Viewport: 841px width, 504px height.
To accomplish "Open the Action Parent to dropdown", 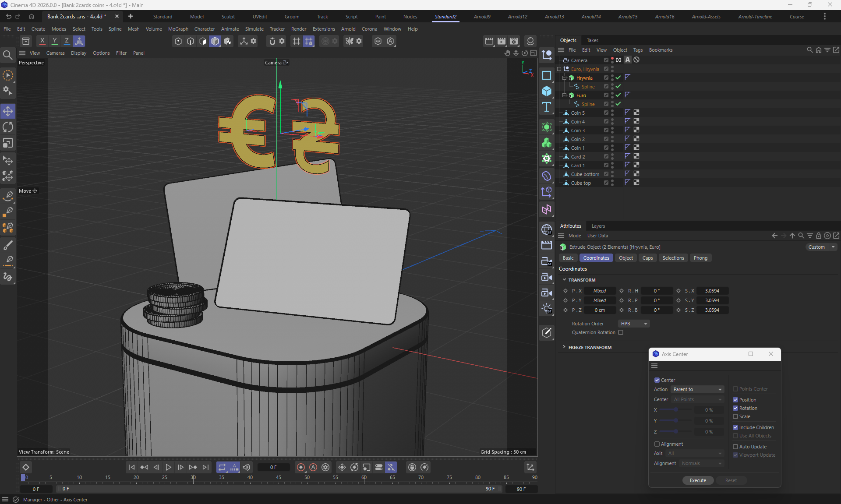I will pos(698,389).
